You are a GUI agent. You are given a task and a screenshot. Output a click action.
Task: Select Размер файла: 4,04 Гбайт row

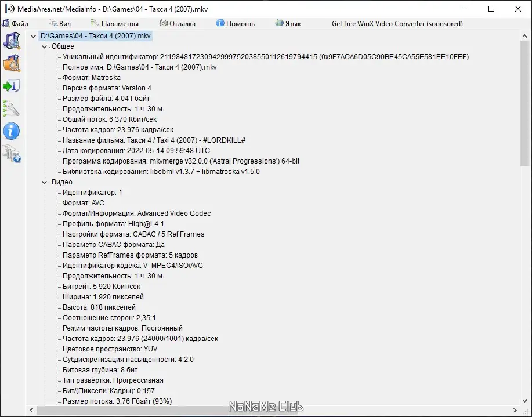click(x=106, y=99)
